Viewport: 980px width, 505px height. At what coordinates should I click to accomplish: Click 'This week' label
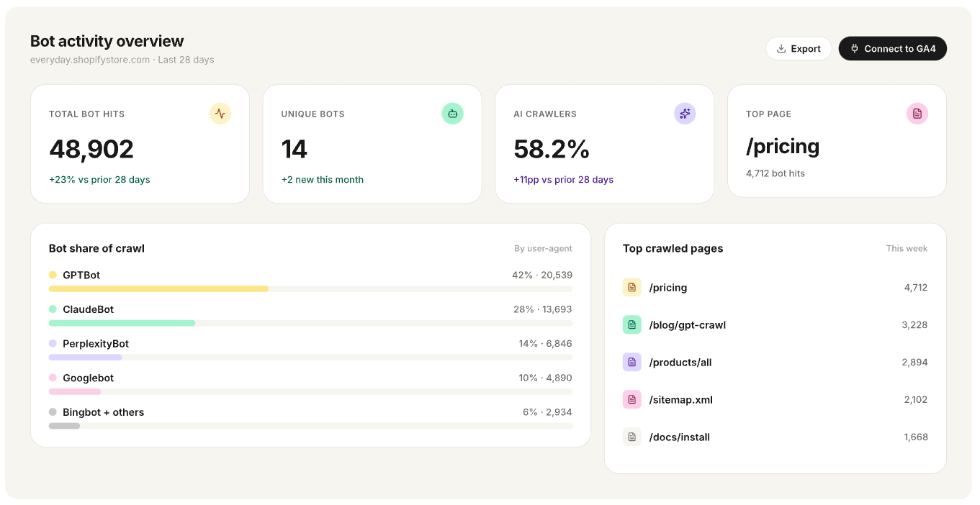(x=907, y=249)
